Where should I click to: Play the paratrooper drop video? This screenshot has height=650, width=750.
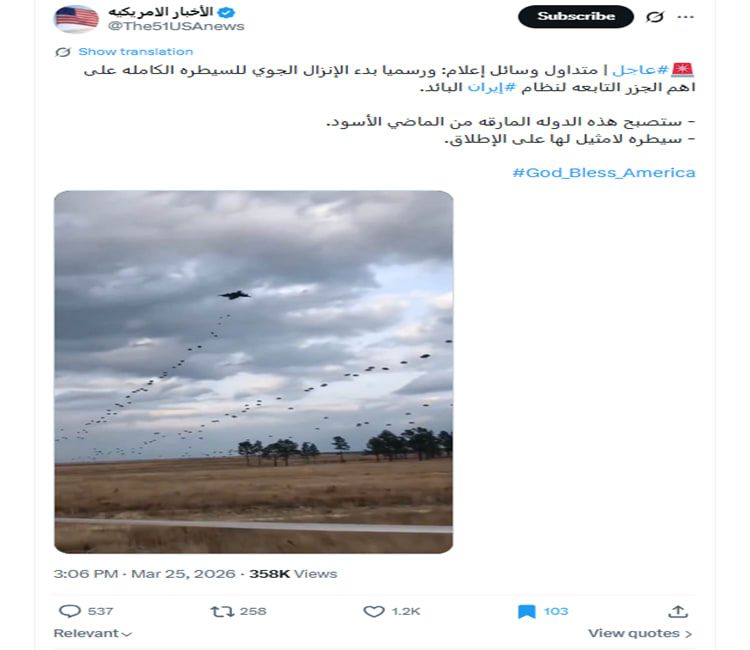[x=254, y=372]
